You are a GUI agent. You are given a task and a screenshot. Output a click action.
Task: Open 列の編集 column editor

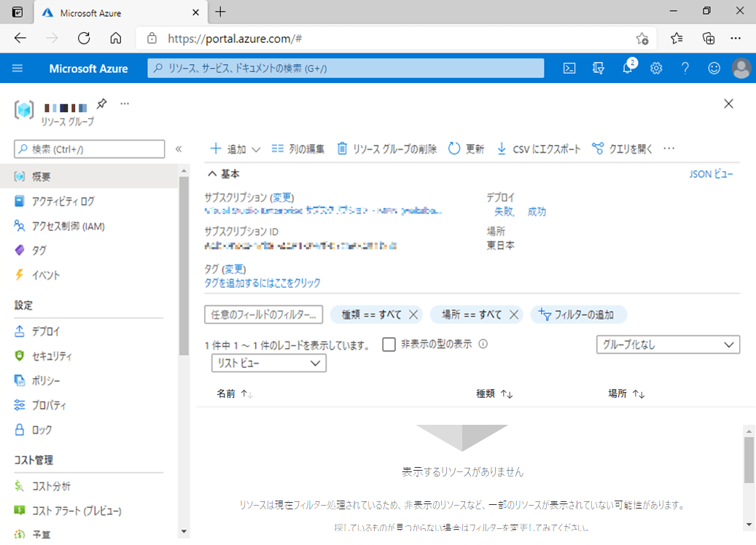298,149
